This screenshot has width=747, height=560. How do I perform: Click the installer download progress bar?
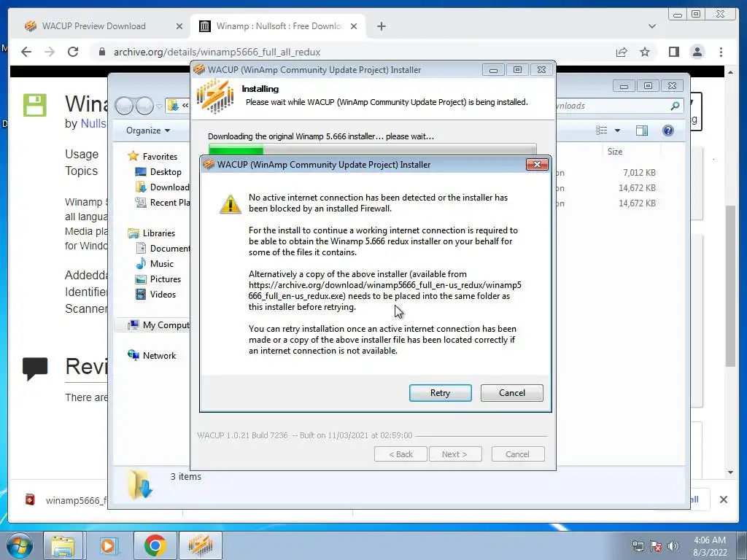click(x=373, y=149)
